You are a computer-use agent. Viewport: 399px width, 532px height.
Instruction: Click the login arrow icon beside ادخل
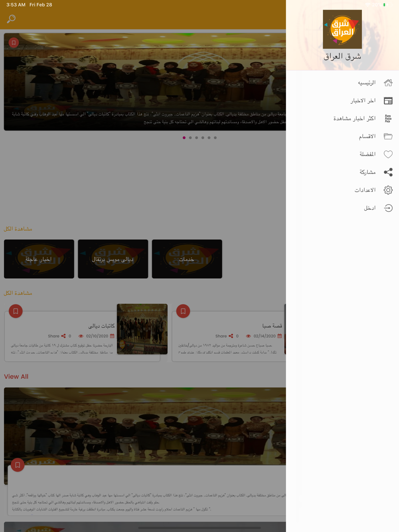pos(388,208)
